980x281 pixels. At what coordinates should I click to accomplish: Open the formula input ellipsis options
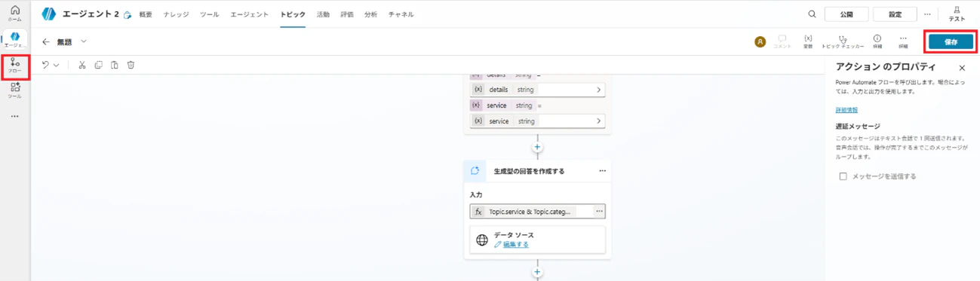tap(599, 212)
